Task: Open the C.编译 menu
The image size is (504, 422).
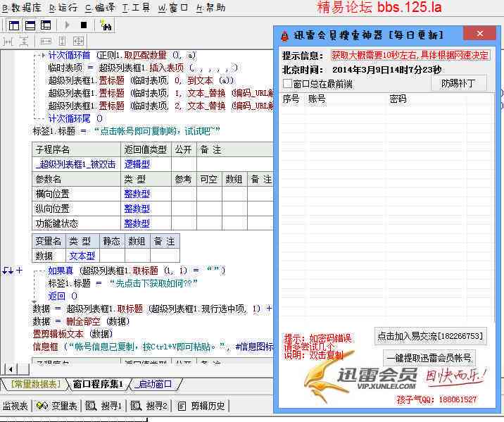Action: click(100, 8)
